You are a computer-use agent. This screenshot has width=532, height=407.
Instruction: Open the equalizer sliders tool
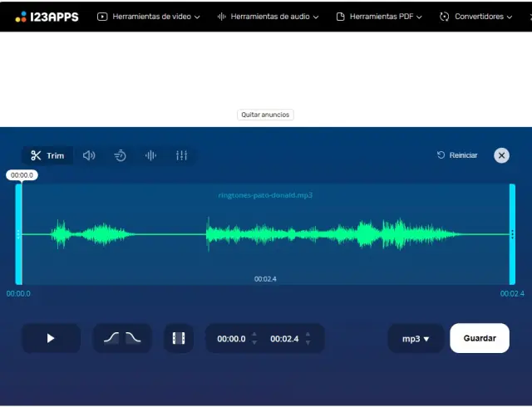pos(181,155)
